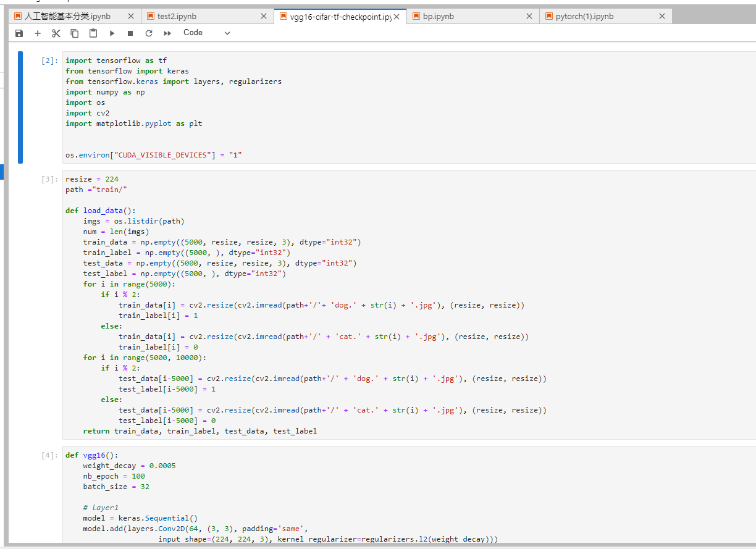Close the bp.ipynb tab
756x549 pixels.
tap(529, 17)
